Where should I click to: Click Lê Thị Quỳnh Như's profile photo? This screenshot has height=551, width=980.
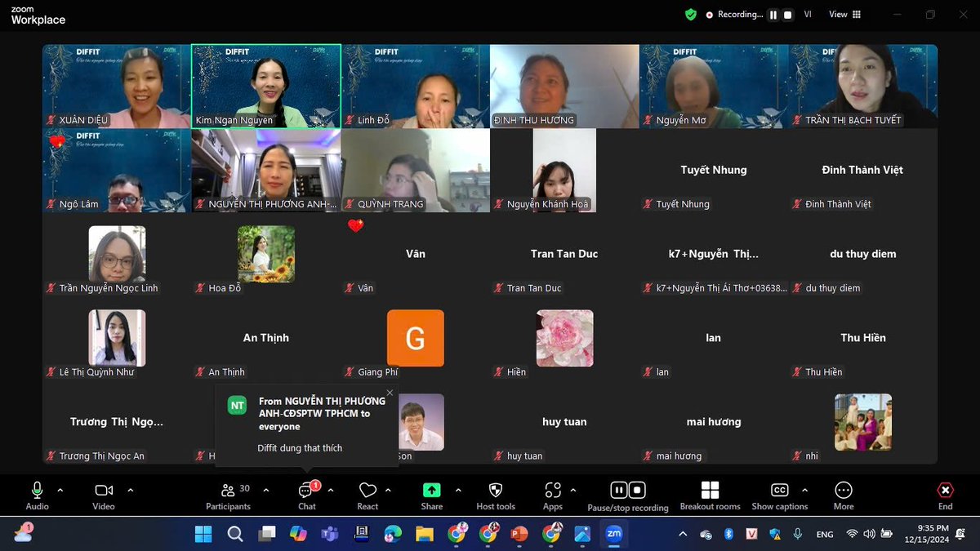[117, 338]
